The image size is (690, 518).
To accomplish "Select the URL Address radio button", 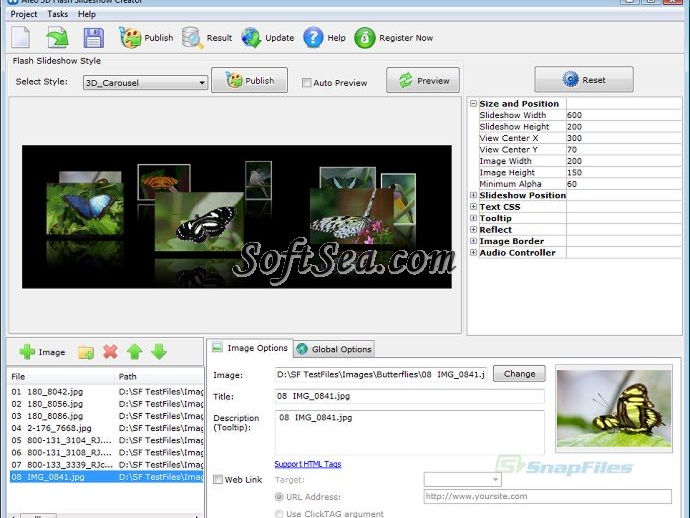I will point(279,496).
